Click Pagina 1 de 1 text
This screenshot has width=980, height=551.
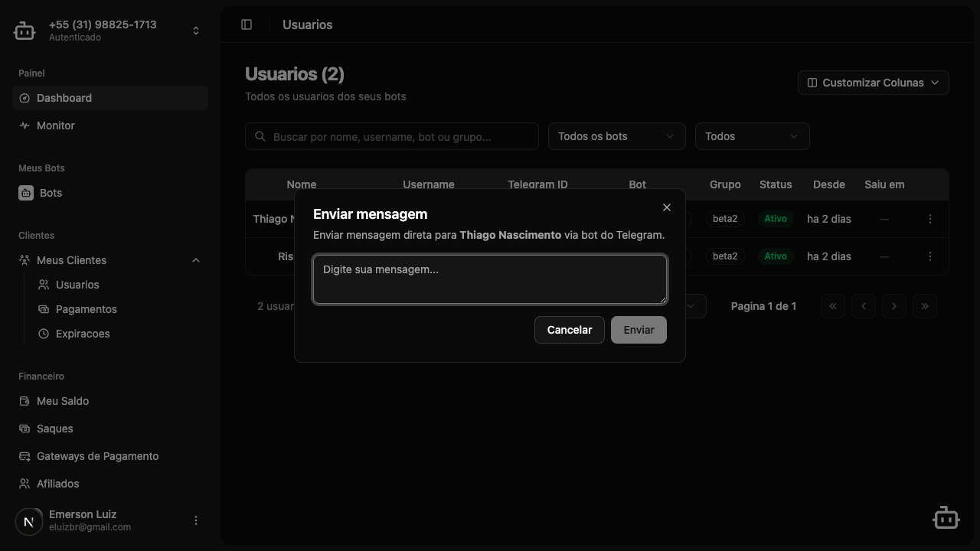pyautogui.click(x=763, y=306)
